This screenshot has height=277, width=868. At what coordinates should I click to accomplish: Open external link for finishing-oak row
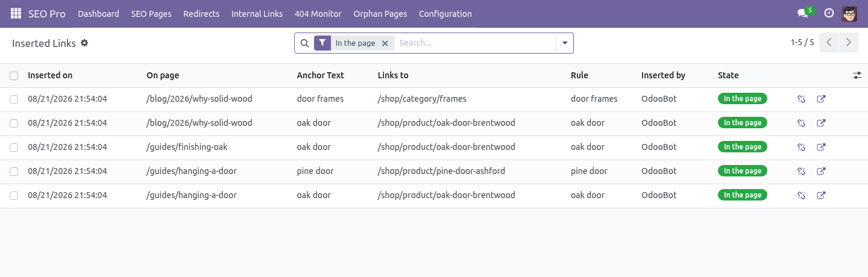pyautogui.click(x=821, y=147)
